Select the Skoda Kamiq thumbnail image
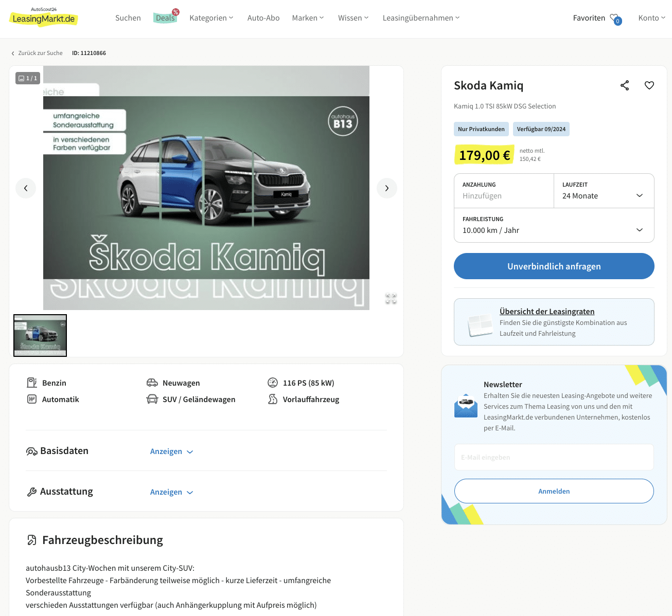This screenshot has height=616, width=672. click(x=40, y=335)
